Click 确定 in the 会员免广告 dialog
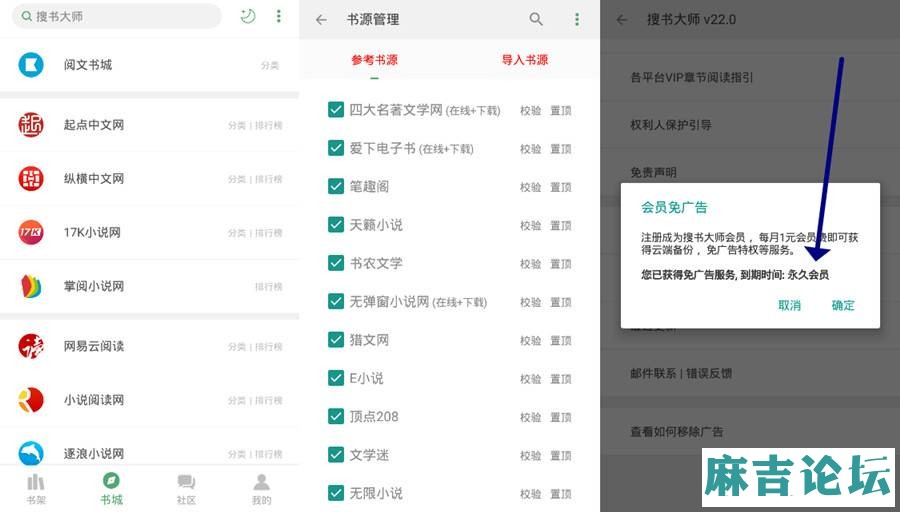Screen dimensions: 900x512 (x=843, y=305)
